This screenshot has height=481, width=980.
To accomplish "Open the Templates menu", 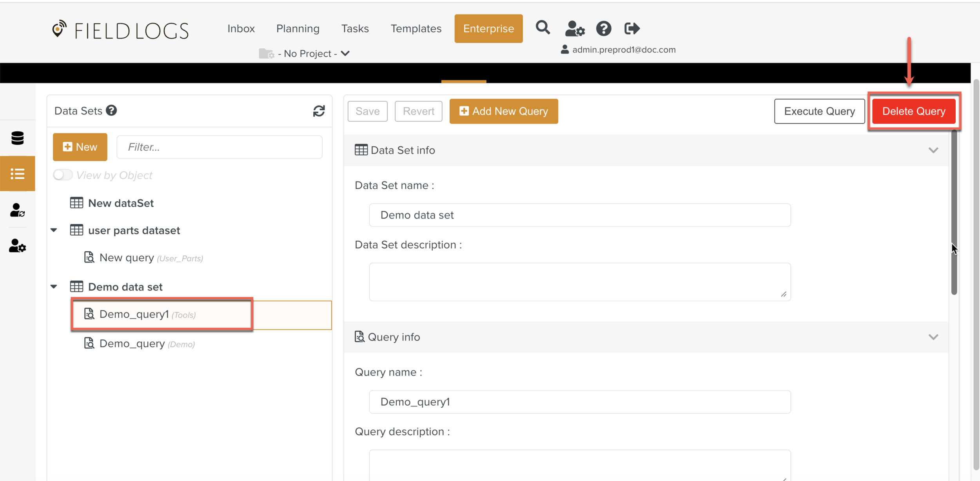I will click(416, 29).
